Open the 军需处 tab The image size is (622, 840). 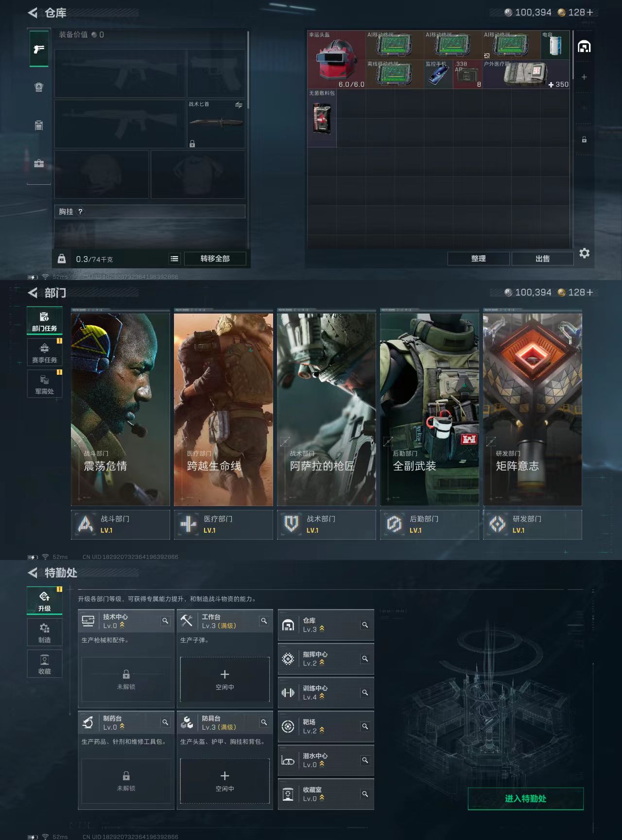[x=45, y=384]
